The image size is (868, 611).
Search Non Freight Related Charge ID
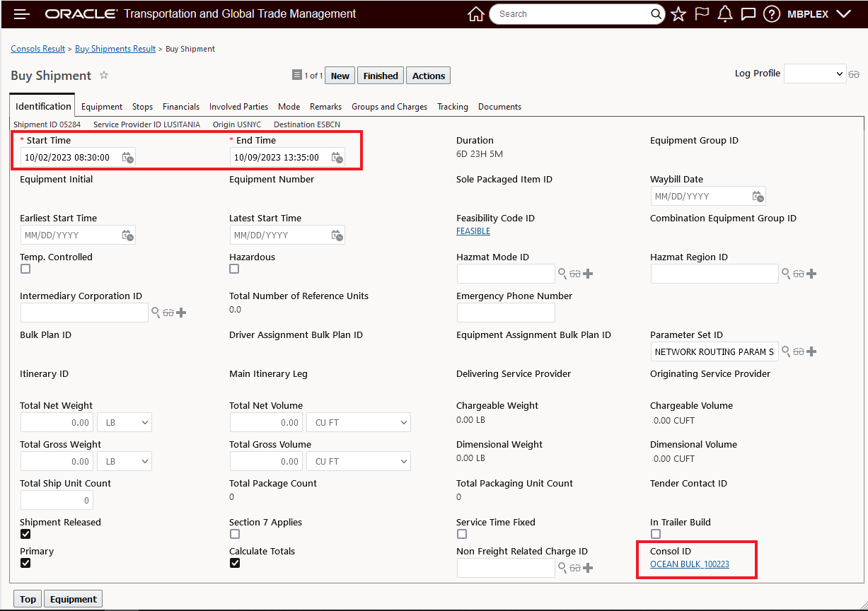pos(562,567)
